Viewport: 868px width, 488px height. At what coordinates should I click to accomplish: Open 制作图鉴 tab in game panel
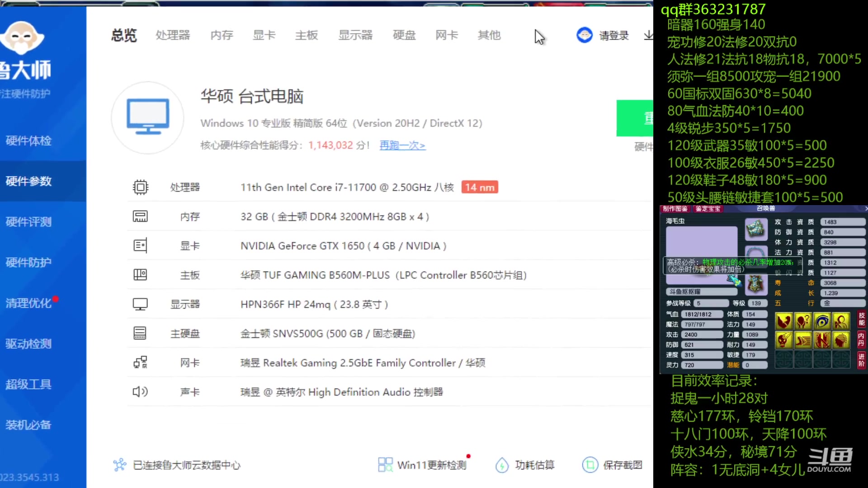pos(675,209)
